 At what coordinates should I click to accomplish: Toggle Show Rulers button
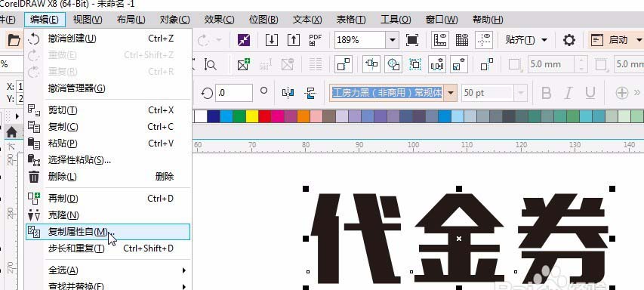(x=440, y=40)
